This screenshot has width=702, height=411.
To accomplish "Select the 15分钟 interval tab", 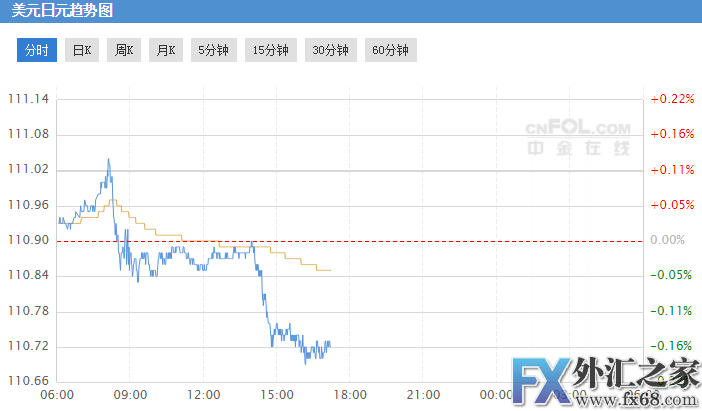I will 270,50.
